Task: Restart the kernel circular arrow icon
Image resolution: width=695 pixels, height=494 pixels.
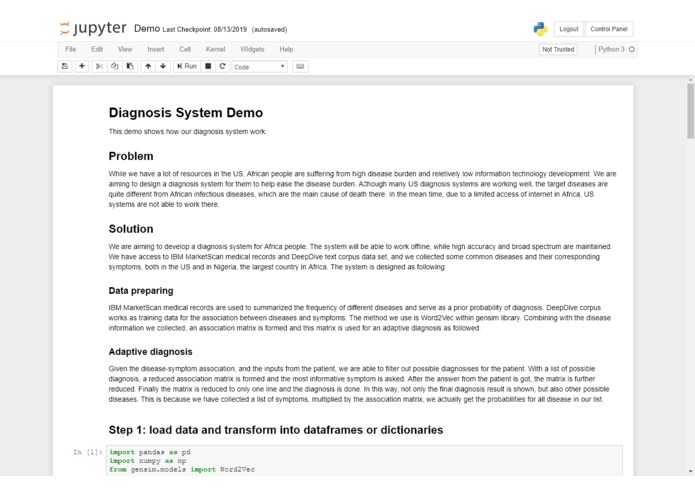Action: [223, 66]
